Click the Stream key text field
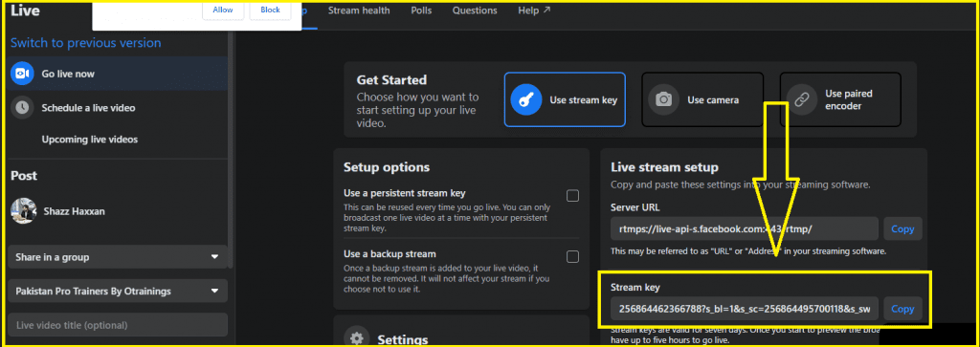 pos(745,309)
